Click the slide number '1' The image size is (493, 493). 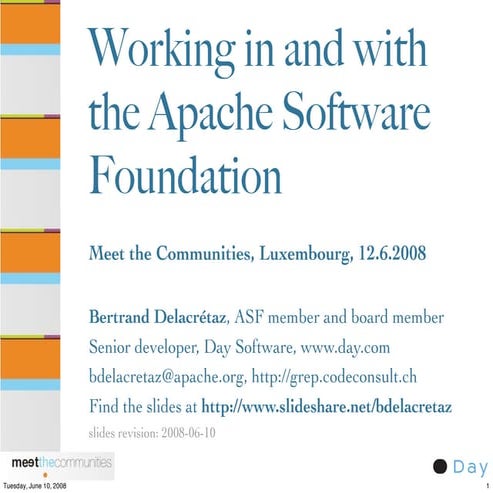click(487, 485)
